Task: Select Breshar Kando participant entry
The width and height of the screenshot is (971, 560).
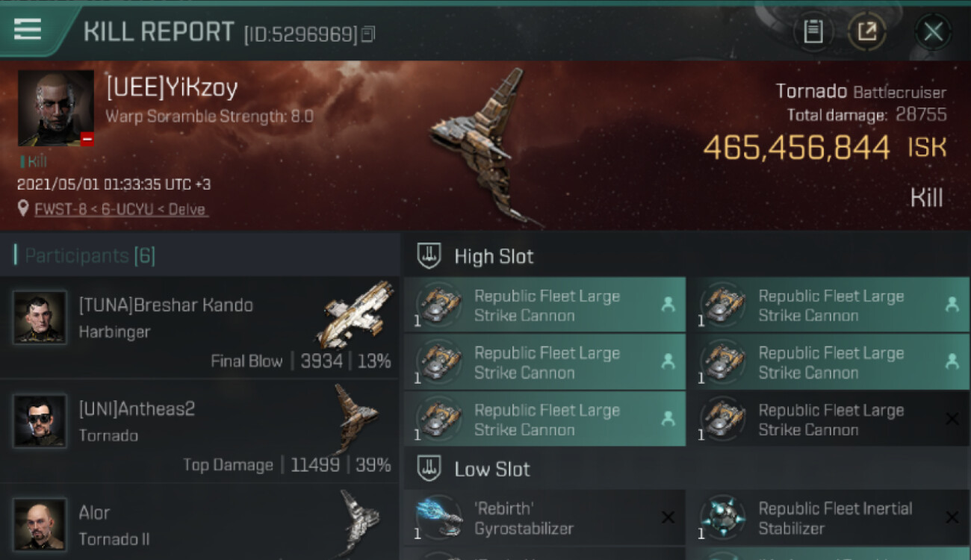Action: click(x=199, y=328)
